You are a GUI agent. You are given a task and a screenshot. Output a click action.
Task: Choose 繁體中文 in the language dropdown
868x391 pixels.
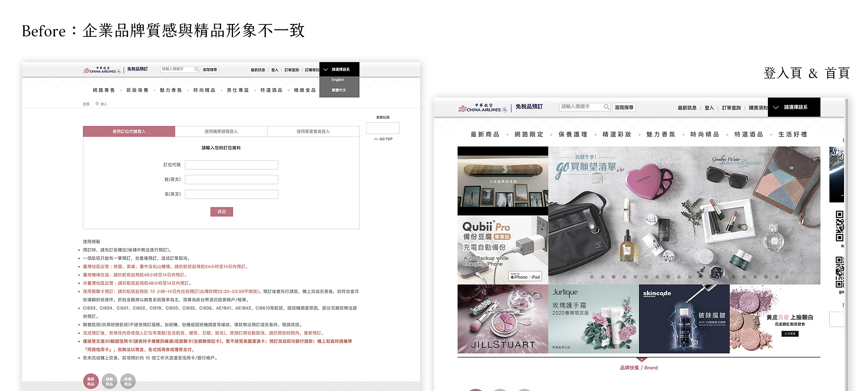tap(339, 90)
